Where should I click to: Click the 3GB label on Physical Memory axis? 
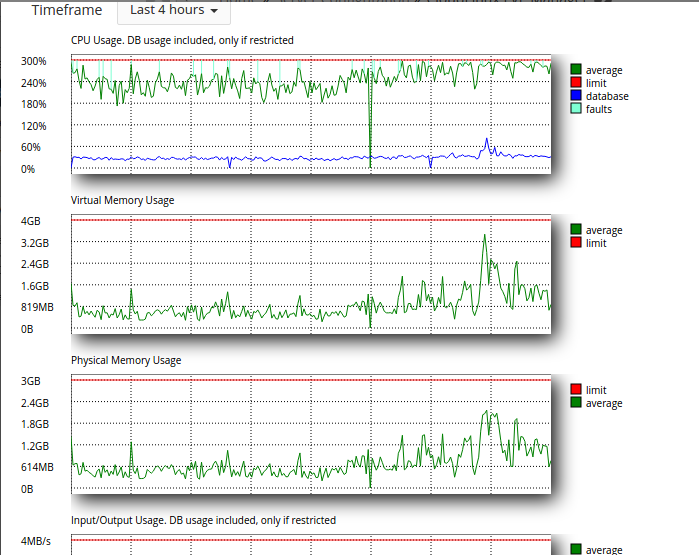[x=30, y=382]
